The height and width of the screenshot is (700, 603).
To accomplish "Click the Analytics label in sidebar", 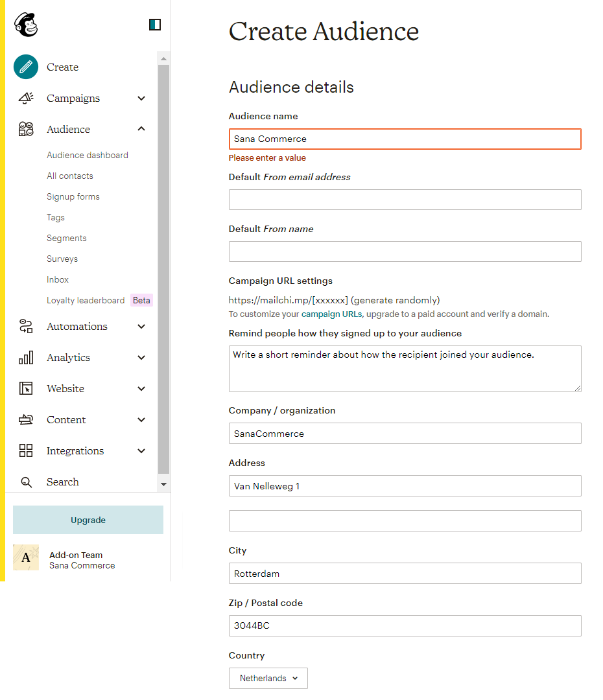I will [68, 358].
